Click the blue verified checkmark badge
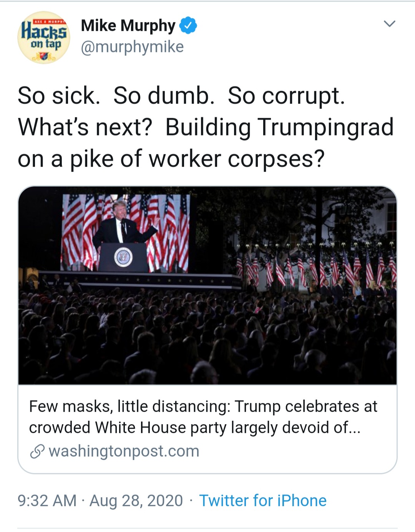 tap(188, 25)
